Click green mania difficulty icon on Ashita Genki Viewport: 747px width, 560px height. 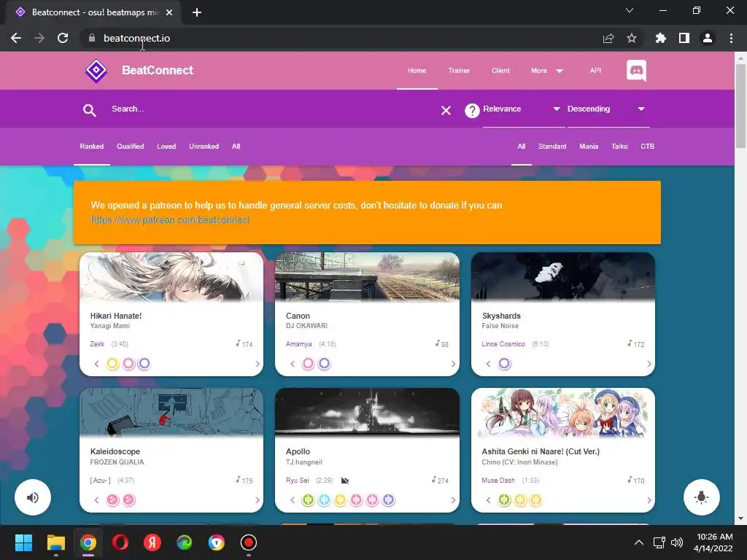tap(505, 500)
